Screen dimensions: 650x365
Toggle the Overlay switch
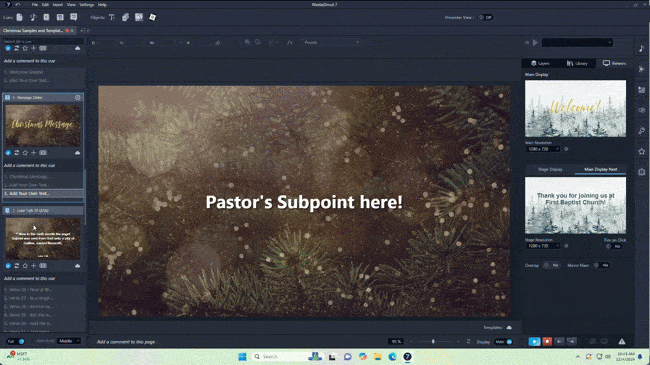coord(551,265)
